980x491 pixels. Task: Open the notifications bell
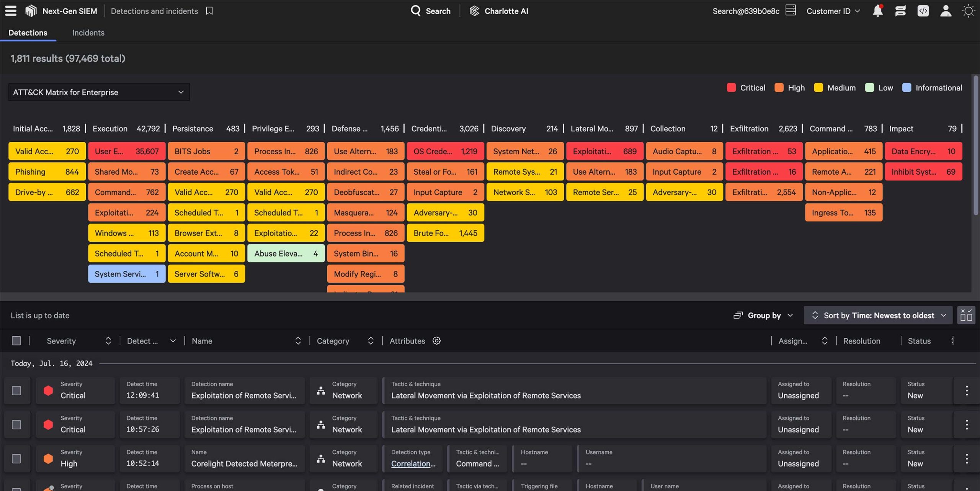(x=877, y=11)
